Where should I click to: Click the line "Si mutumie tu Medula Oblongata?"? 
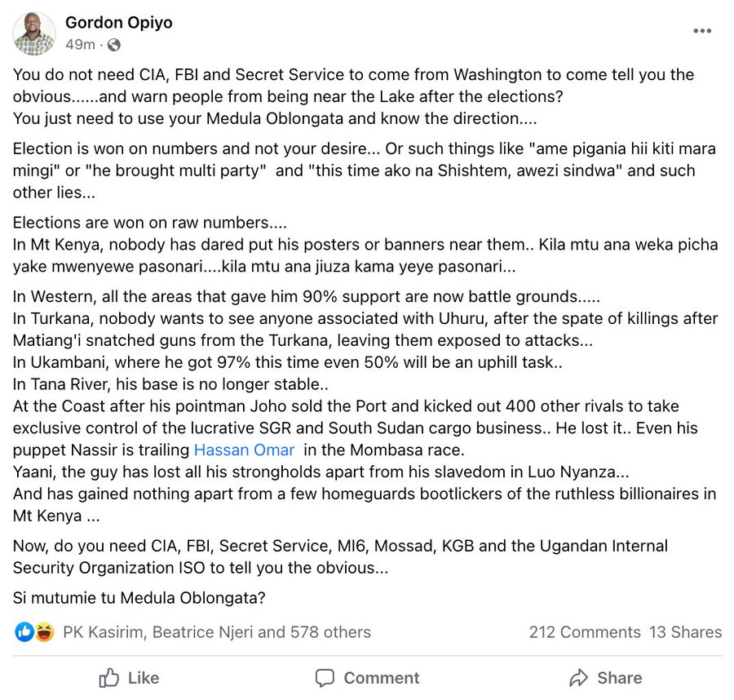139,597
